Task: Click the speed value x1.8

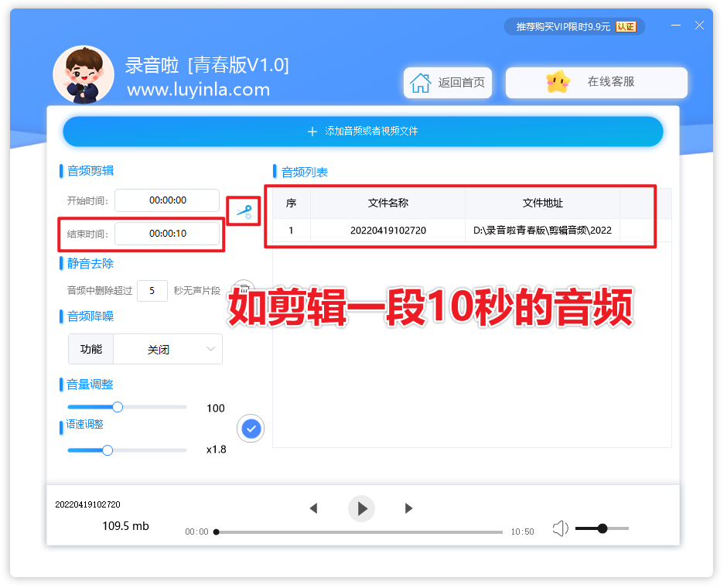Action: tap(216, 450)
